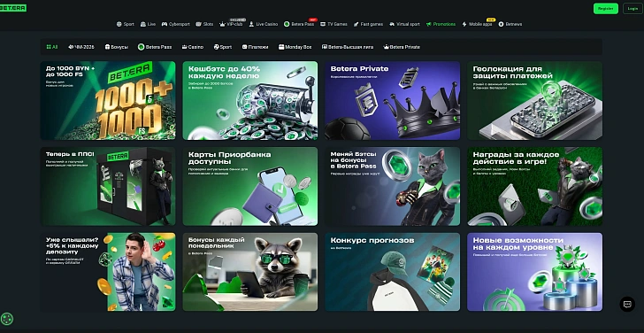Open Награды за каждое действие card

(534, 186)
